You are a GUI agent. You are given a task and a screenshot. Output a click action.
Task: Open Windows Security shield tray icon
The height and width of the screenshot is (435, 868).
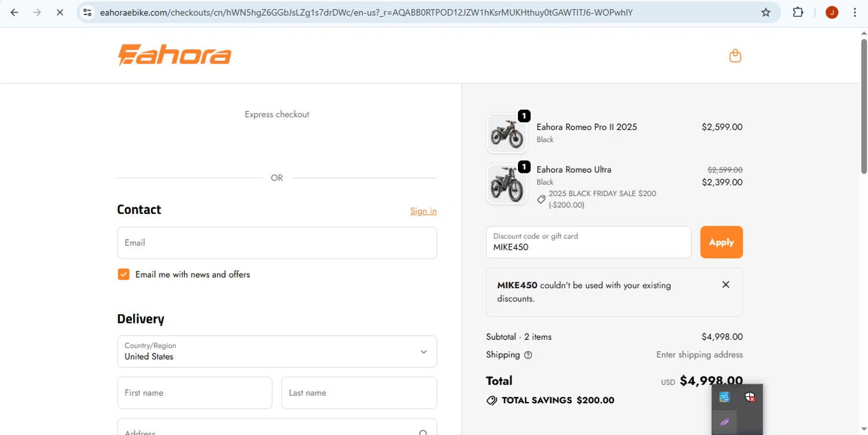click(750, 397)
